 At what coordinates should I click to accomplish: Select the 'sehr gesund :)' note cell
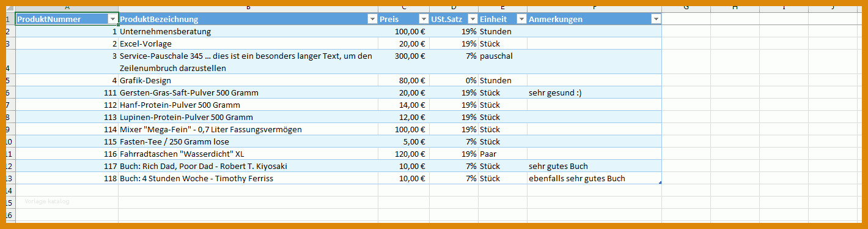(594, 92)
